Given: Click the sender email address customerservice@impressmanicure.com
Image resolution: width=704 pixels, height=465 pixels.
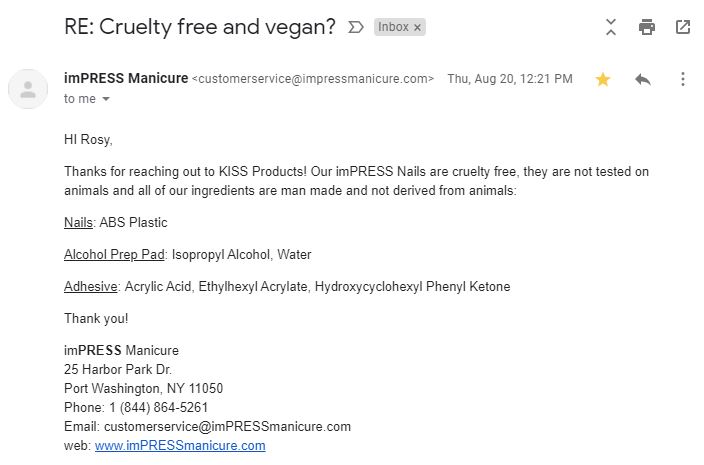Looking at the screenshot, I should (x=313, y=79).
